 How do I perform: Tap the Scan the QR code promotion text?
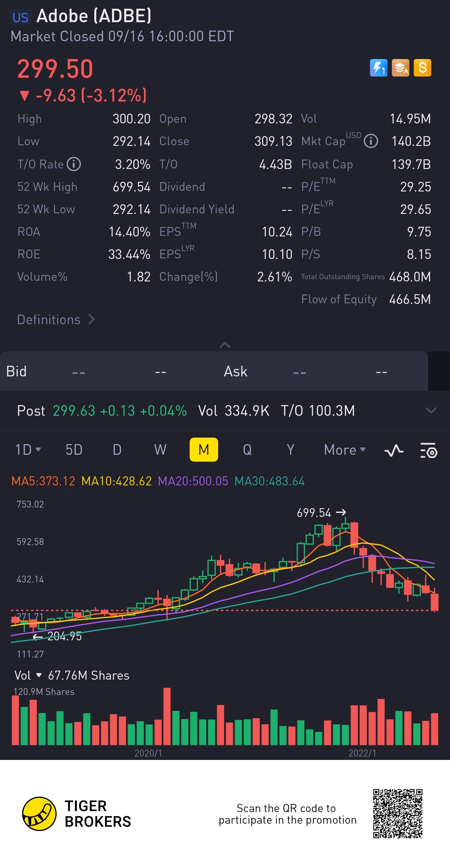coord(287,814)
